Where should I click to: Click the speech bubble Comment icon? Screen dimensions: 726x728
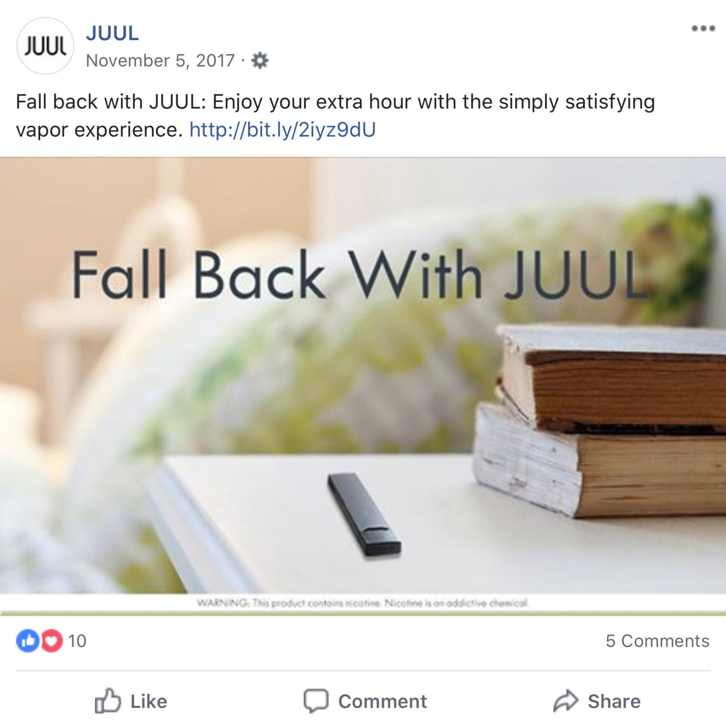point(316,701)
